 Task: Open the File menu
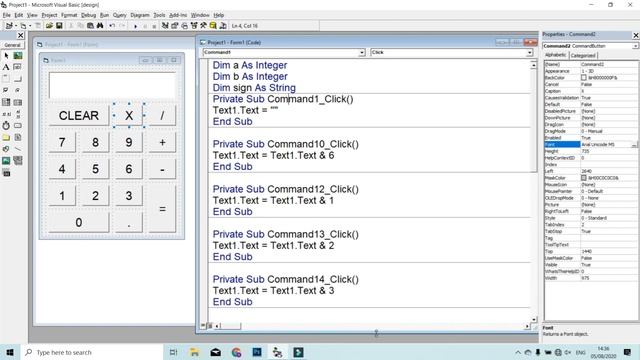pyautogui.click(x=7, y=15)
